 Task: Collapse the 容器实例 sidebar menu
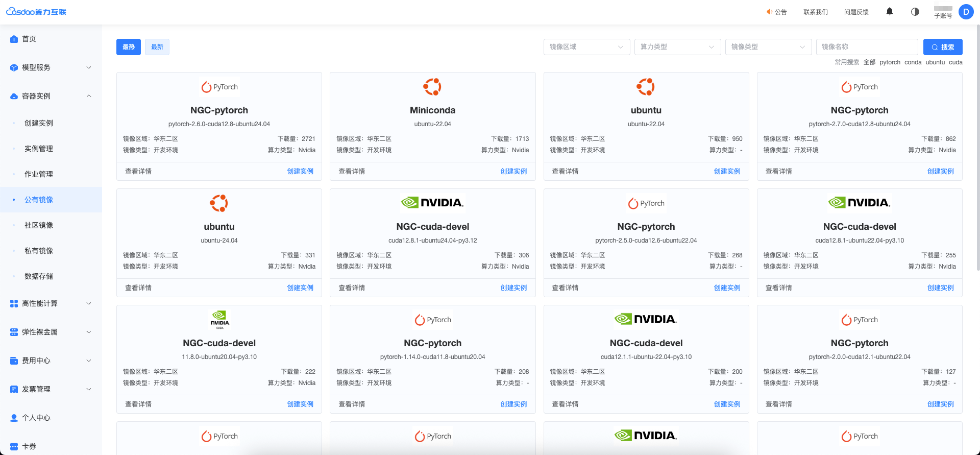pyautogui.click(x=51, y=96)
